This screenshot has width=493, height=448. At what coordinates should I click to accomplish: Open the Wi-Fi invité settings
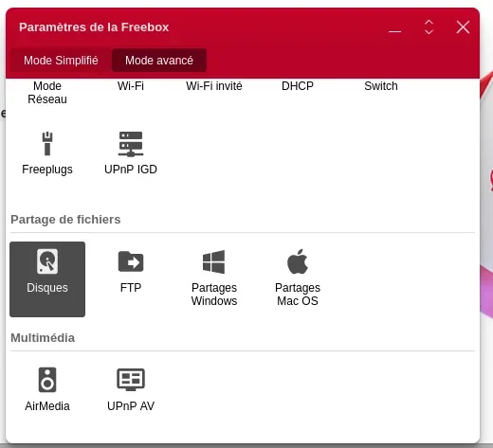click(214, 86)
